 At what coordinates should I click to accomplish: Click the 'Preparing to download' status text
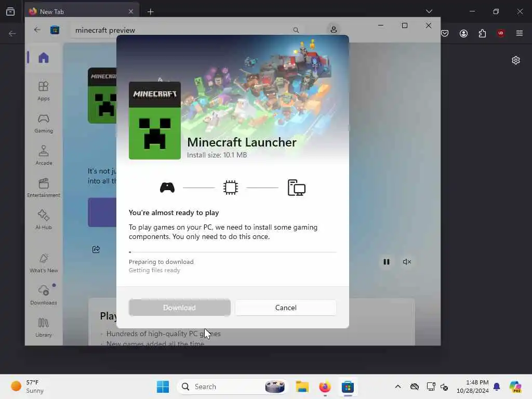click(161, 262)
